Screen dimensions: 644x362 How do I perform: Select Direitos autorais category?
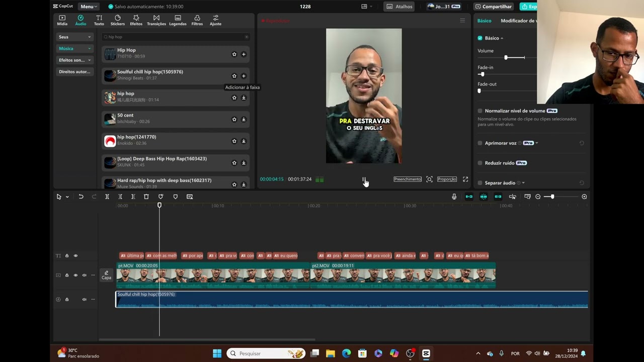(75, 71)
